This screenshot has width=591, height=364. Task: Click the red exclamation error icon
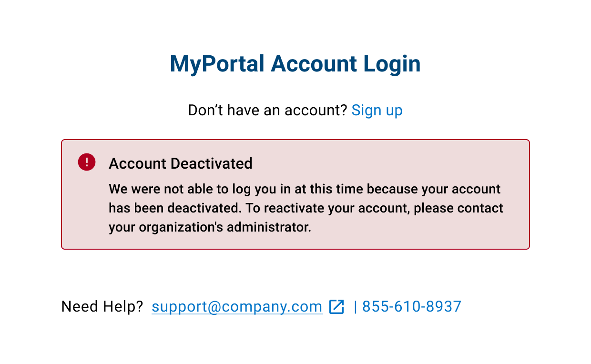point(87,162)
